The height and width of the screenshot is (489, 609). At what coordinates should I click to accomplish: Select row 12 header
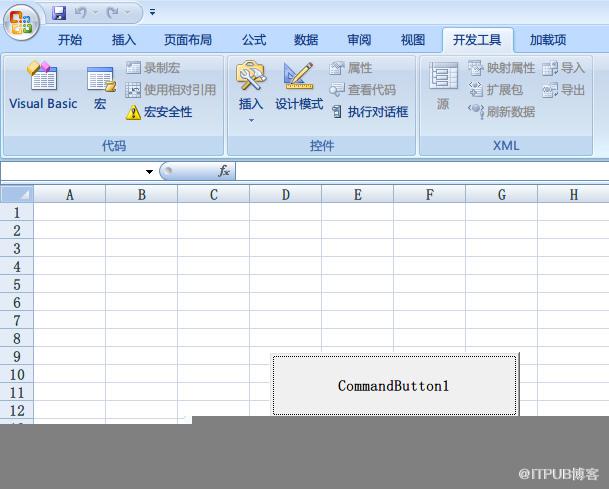(17, 410)
